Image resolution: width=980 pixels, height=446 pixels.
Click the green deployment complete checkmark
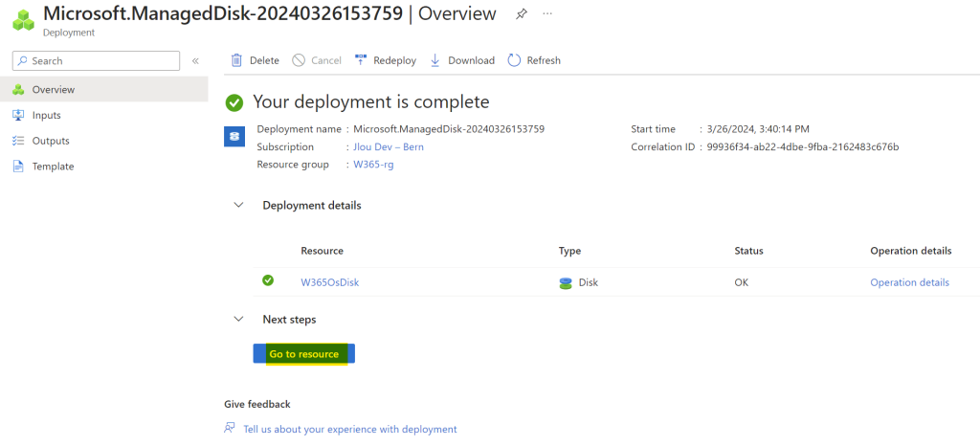pos(234,102)
